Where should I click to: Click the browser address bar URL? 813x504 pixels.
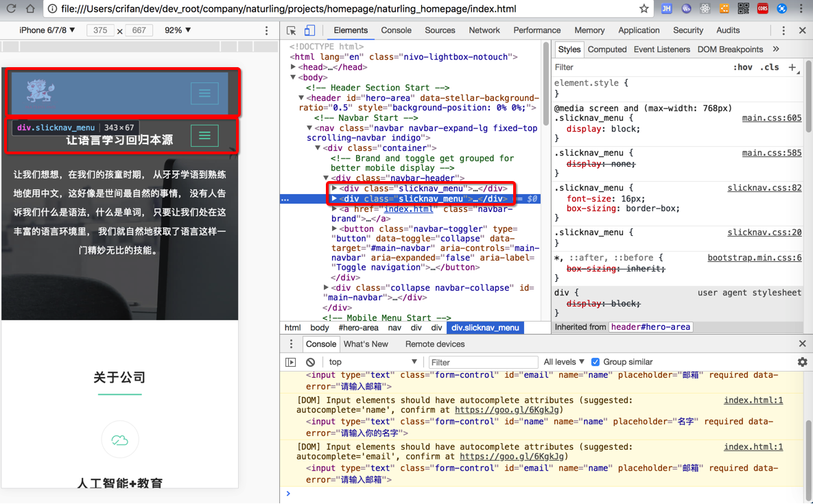click(288, 9)
